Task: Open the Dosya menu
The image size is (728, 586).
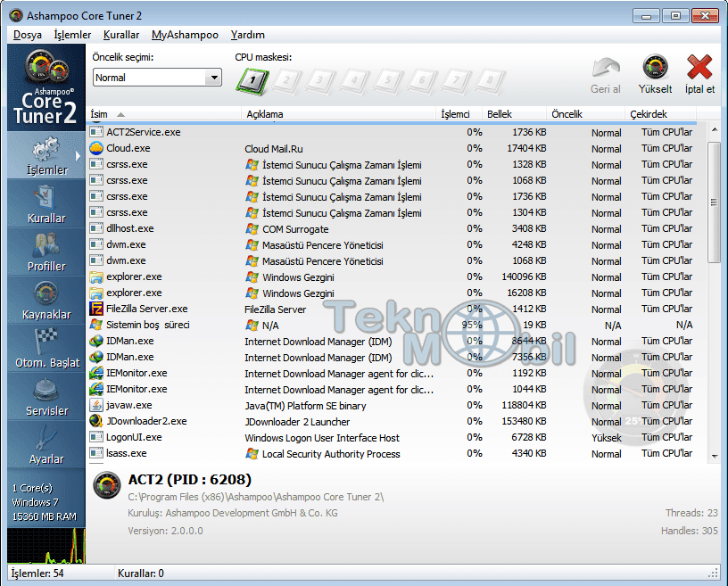Action: [x=28, y=35]
